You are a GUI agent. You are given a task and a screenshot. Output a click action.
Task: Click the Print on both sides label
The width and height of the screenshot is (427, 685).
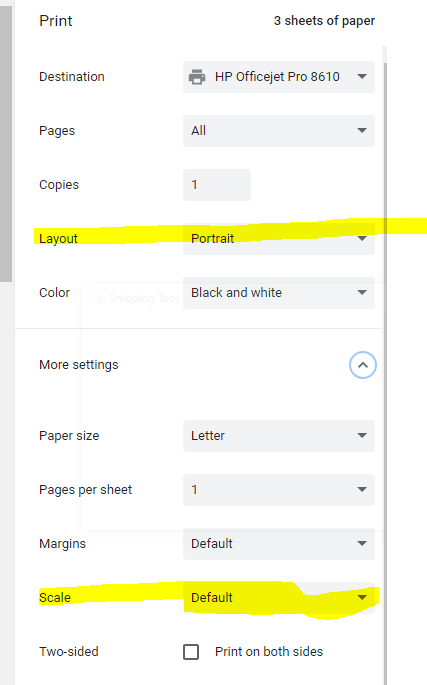coord(269,652)
